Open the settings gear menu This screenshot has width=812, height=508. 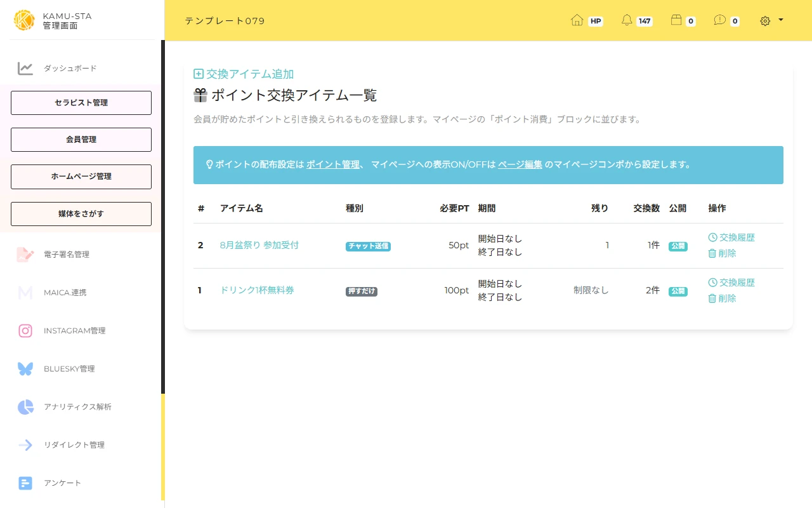765,21
